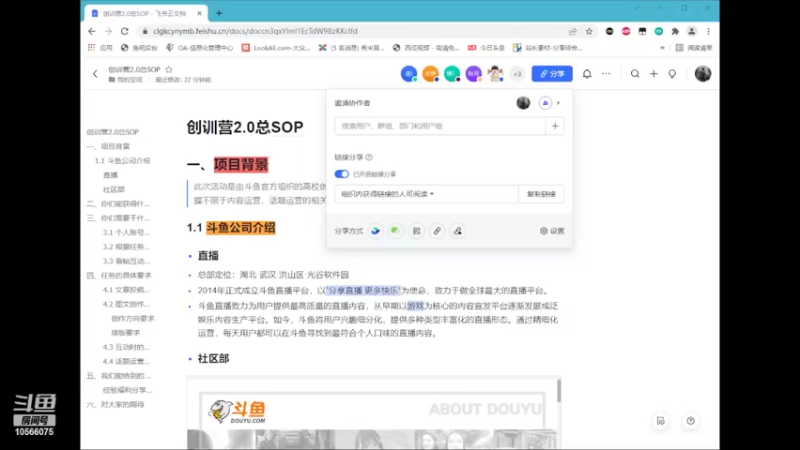Click the collaborator search input field
The image size is (800, 450).
pyautogui.click(x=440, y=126)
